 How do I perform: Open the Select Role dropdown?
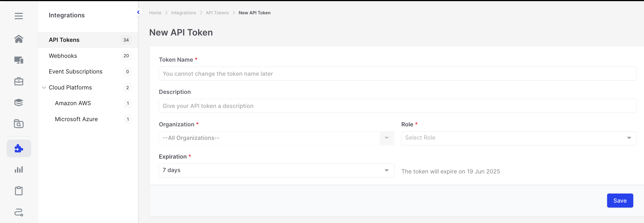pos(519,138)
